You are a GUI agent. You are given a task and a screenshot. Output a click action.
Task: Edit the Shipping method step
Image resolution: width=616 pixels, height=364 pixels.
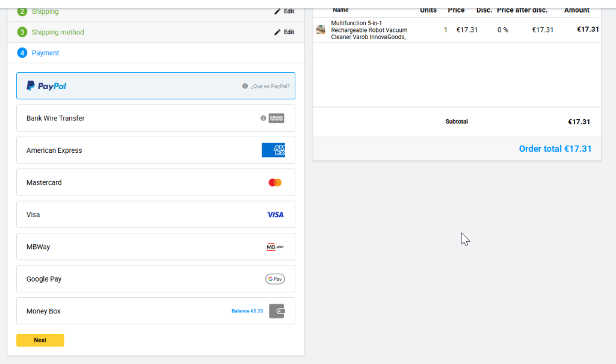285,32
